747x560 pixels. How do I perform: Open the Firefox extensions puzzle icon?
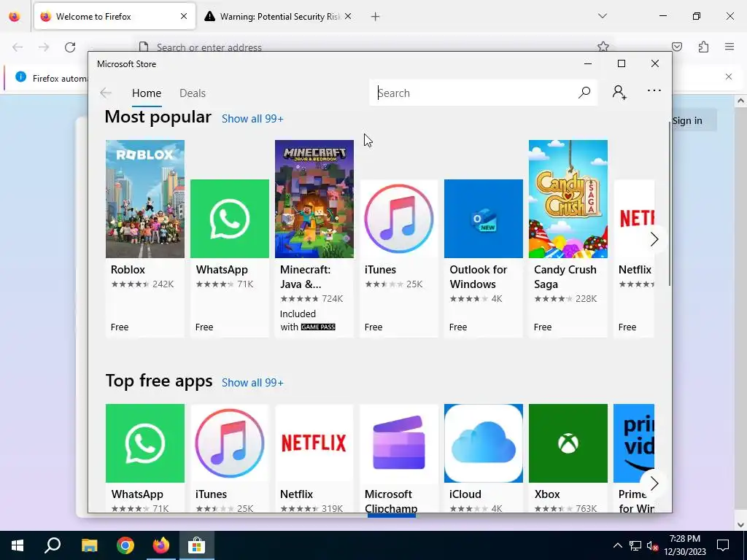[703, 47]
